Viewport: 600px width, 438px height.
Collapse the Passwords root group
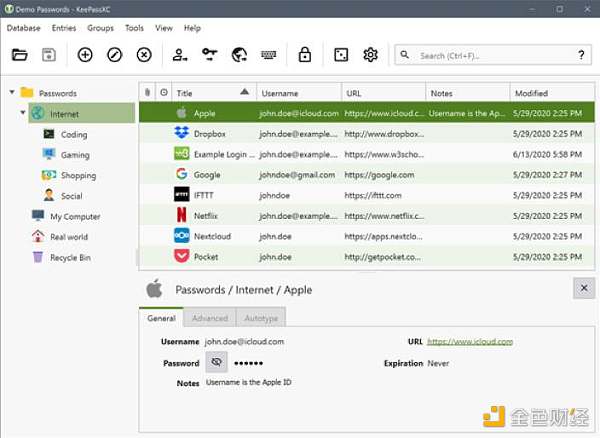(12, 92)
